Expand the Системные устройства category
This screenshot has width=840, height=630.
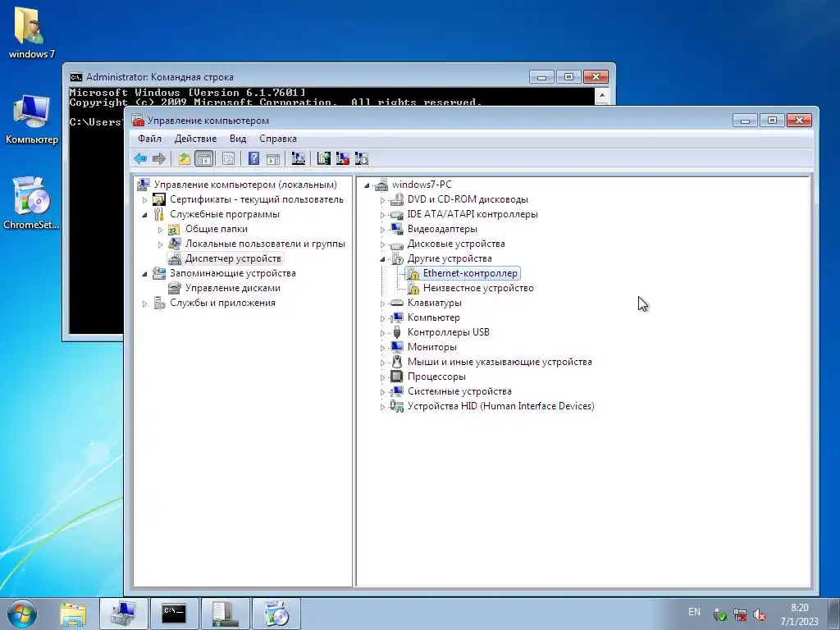point(382,392)
